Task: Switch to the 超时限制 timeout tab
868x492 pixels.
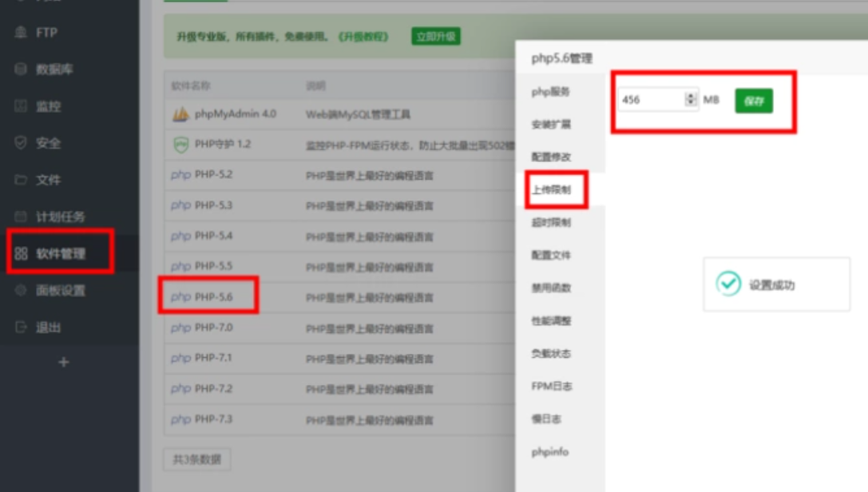Action: (x=551, y=223)
